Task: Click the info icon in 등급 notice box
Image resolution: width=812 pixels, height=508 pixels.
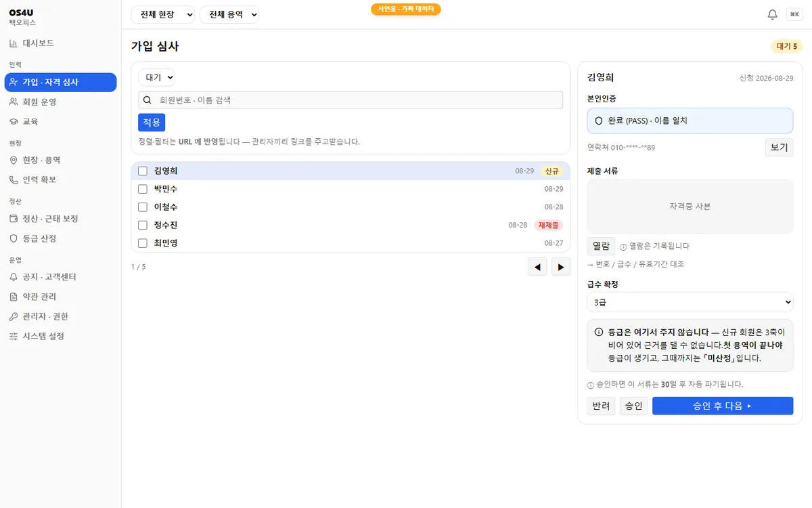Action: pyautogui.click(x=599, y=332)
